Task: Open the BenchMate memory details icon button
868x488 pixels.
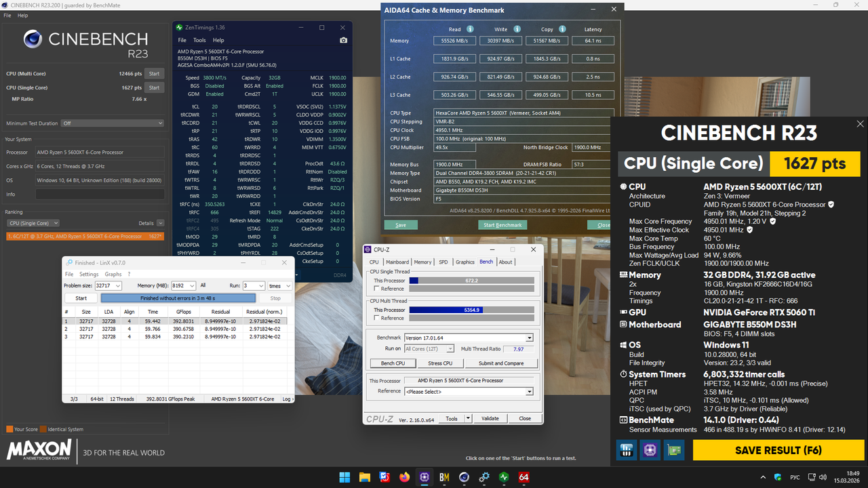Action: click(x=626, y=450)
